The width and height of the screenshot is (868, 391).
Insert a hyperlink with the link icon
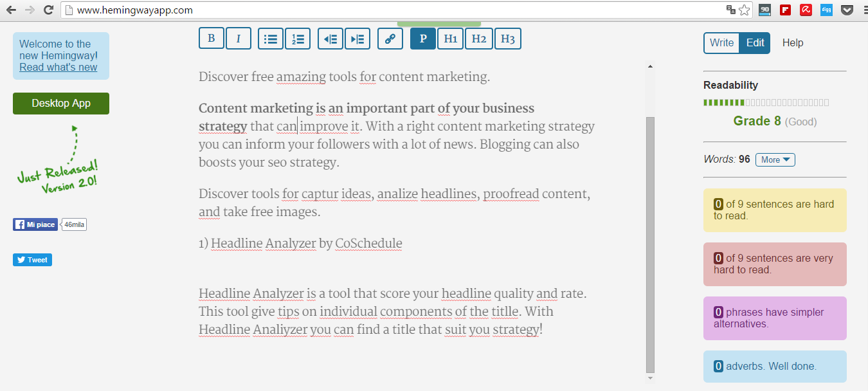pos(390,39)
